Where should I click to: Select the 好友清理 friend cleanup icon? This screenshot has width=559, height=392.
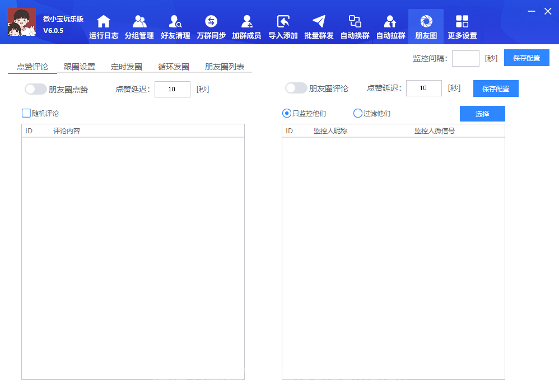tap(175, 22)
